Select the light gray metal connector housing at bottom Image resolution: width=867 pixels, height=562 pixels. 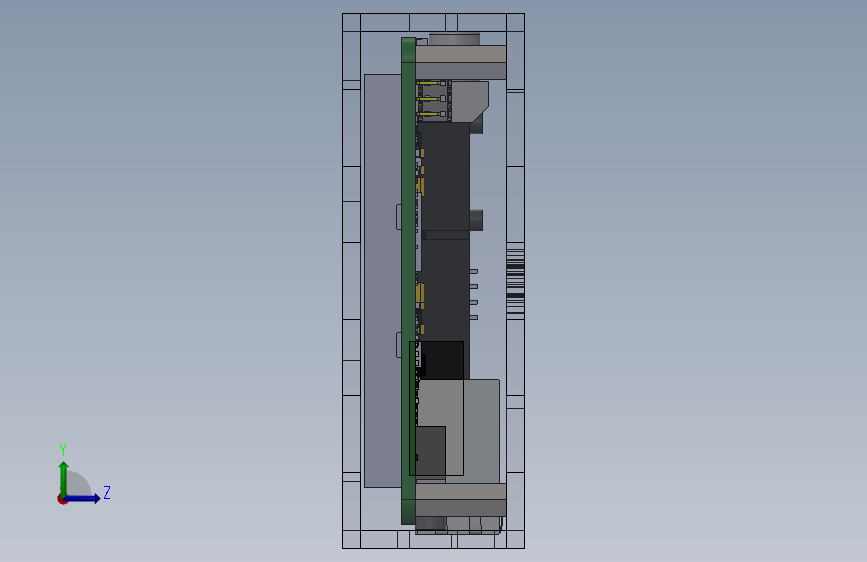(474, 430)
